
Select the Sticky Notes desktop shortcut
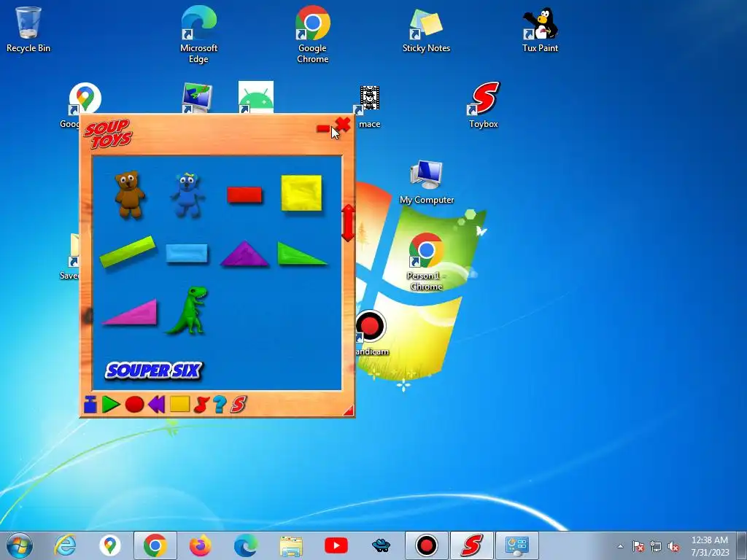(x=426, y=31)
